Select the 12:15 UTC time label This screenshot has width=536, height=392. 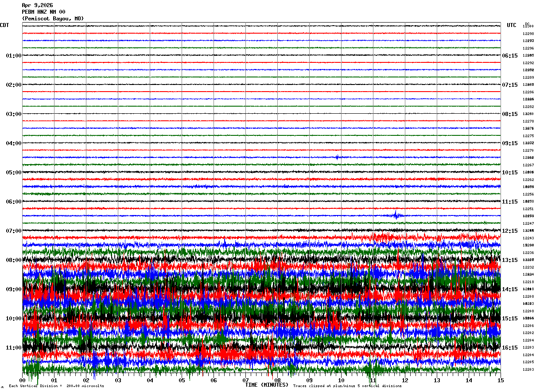coord(510,231)
